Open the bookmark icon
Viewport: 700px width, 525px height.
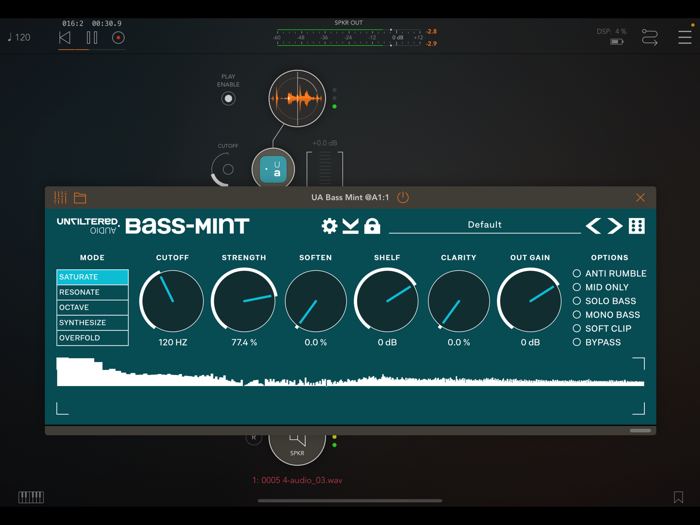click(678, 497)
